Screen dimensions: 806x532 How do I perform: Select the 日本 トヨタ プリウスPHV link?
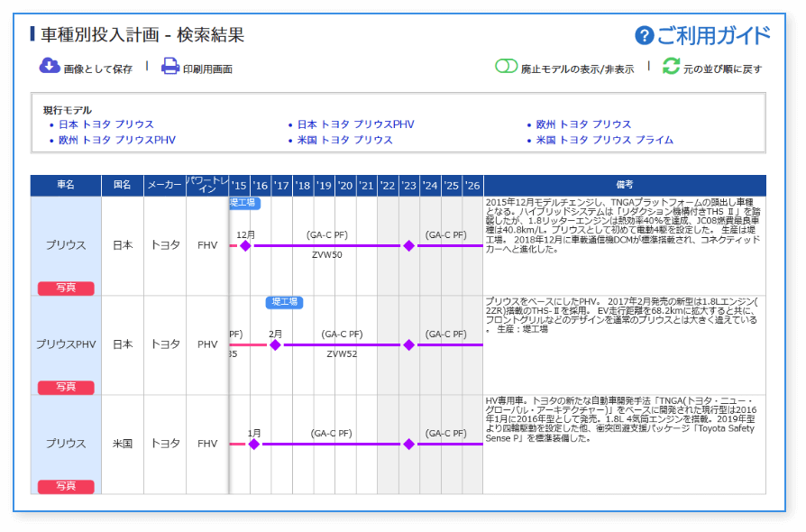tap(355, 124)
